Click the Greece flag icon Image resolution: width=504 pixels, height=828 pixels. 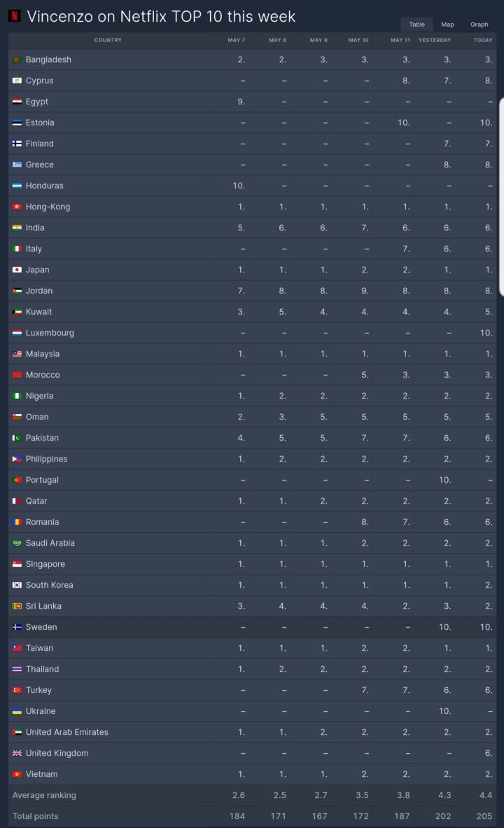17,165
